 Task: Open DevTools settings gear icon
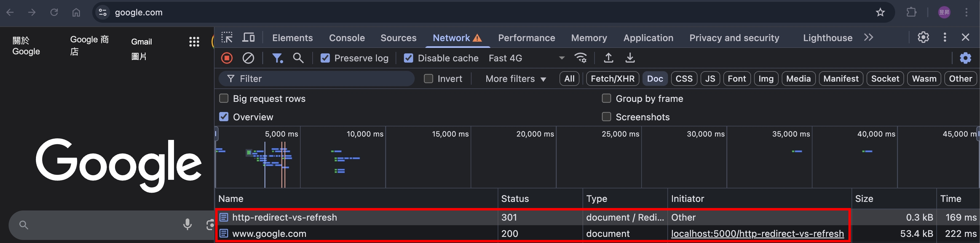tap(923, 37)
